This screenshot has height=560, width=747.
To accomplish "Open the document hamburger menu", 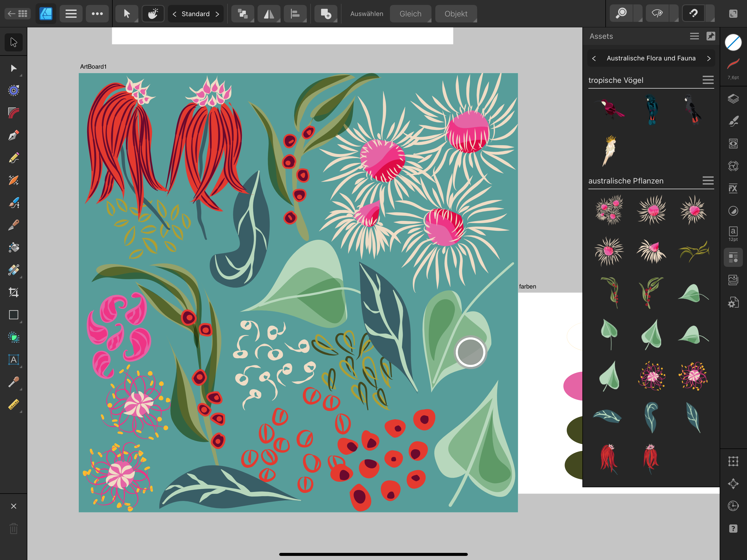I will coord(71,13).
